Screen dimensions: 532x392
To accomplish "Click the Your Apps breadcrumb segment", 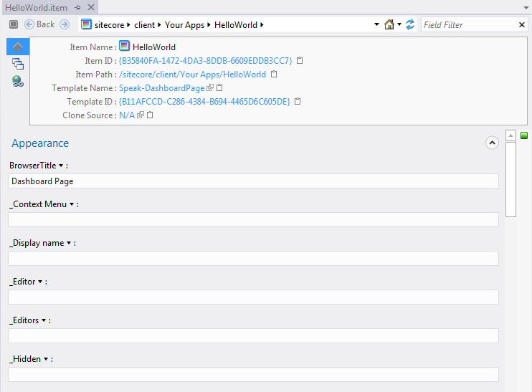I will (x=184, y=25).
